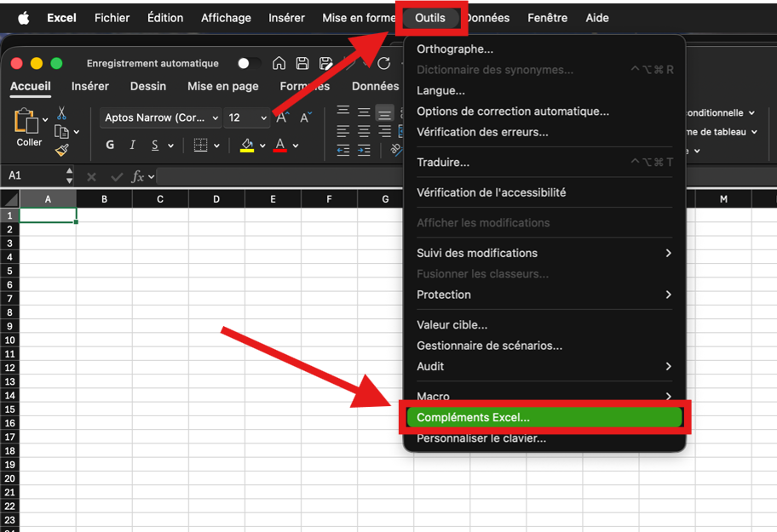Click the Save floppy disk icon

click(302, 63)
